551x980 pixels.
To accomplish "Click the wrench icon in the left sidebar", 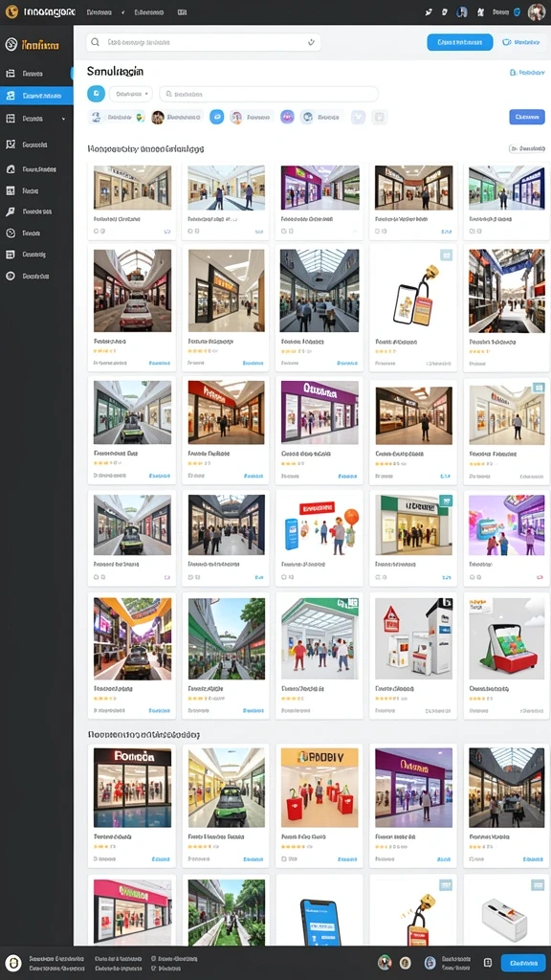I will coord(10,212).
